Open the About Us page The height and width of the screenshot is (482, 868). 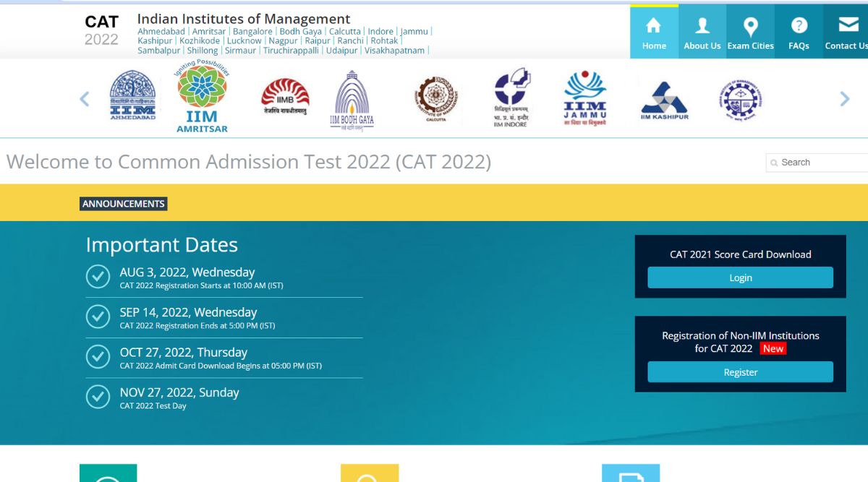(x=702, y=32)
